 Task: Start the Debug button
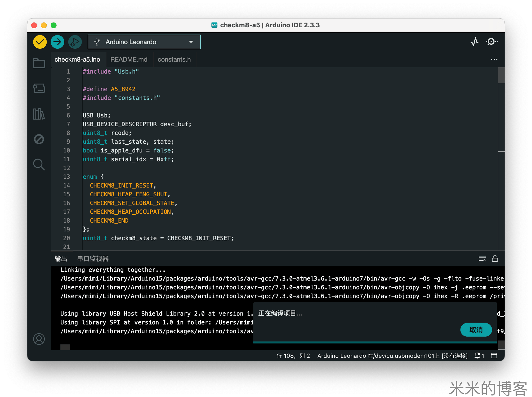tap(75, 42)
